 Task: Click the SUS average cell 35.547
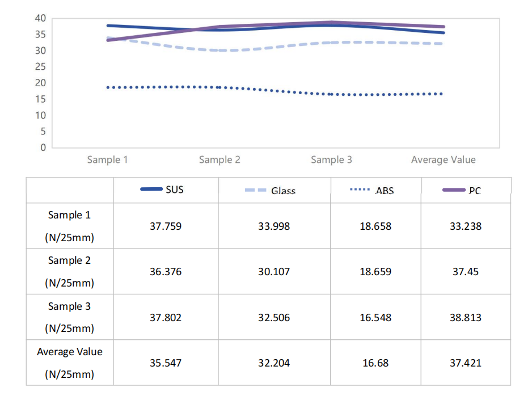pos(166,363)
